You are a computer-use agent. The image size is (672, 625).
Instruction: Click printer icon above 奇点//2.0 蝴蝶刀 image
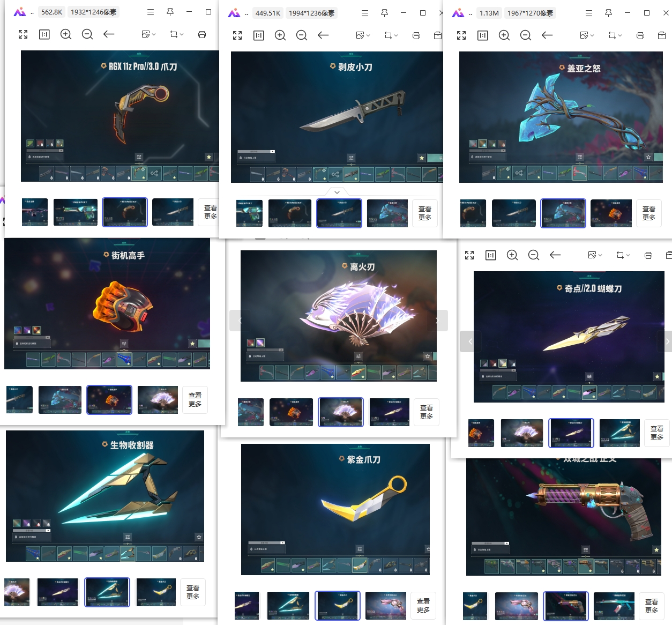pyautogui.click(x=648, y=255)
